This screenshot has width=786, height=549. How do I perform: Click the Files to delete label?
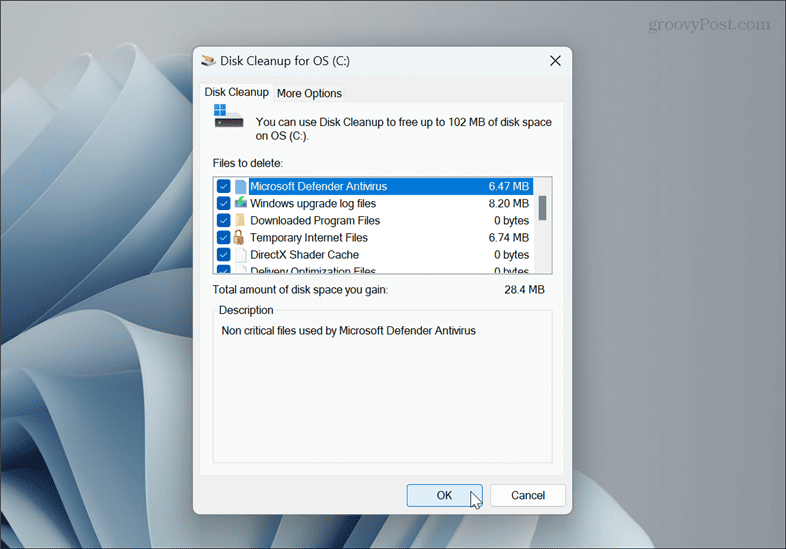tap(248, 163)
